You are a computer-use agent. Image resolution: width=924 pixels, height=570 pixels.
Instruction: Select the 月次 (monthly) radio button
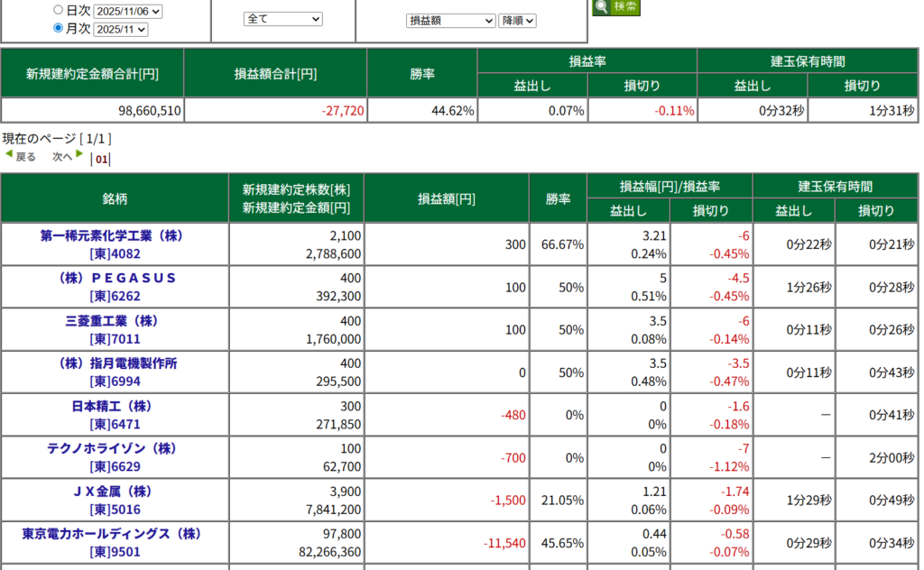pyautogui.click(x=59, y=29)
